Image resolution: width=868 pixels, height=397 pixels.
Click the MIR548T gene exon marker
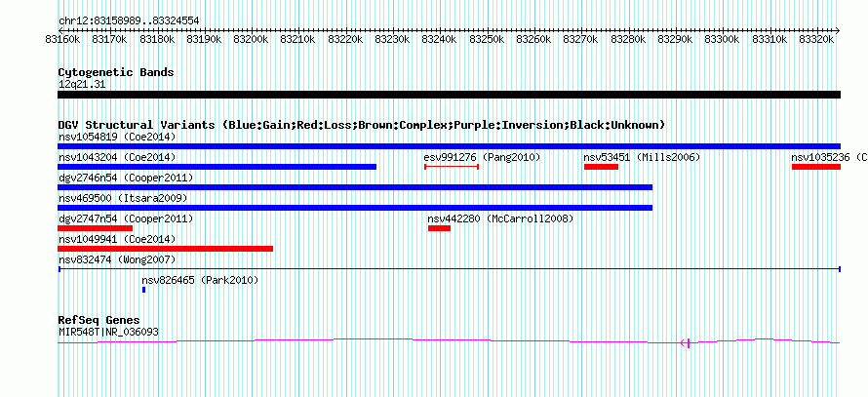(689, 343)
